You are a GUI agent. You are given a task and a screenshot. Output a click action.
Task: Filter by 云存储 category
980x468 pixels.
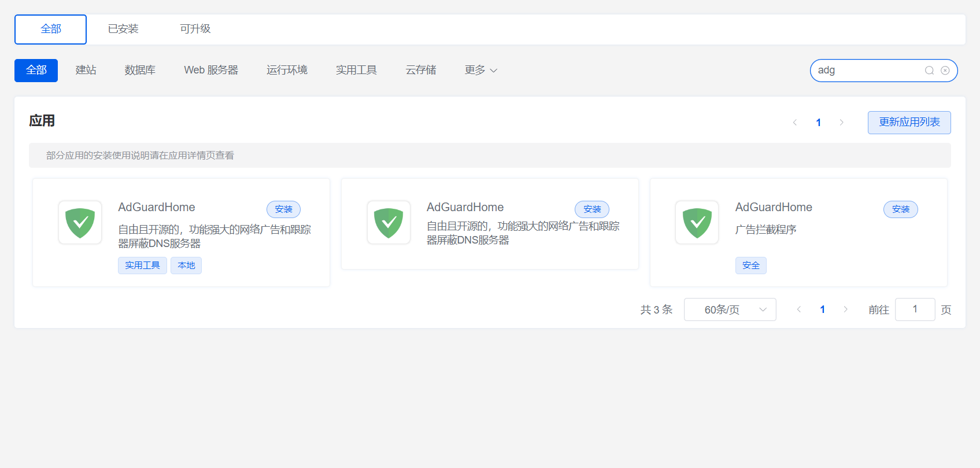[x=421, y=71]
